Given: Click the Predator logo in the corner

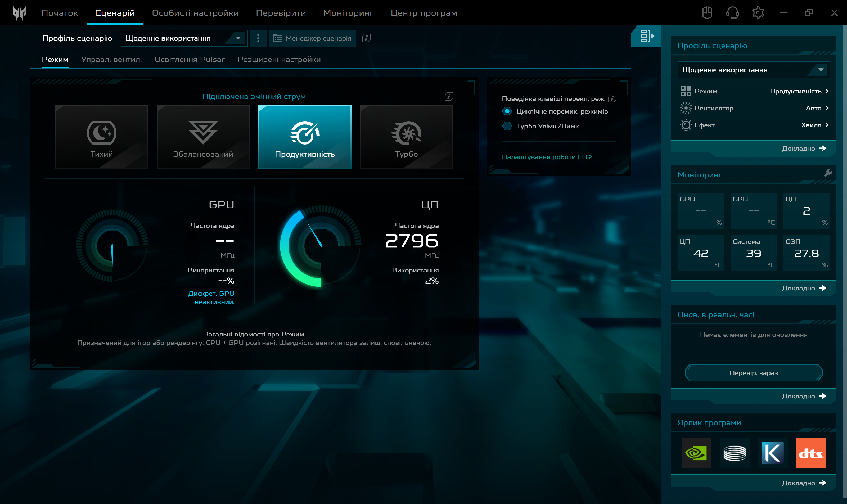Looking at the screenshot, I should click(19, 12).
